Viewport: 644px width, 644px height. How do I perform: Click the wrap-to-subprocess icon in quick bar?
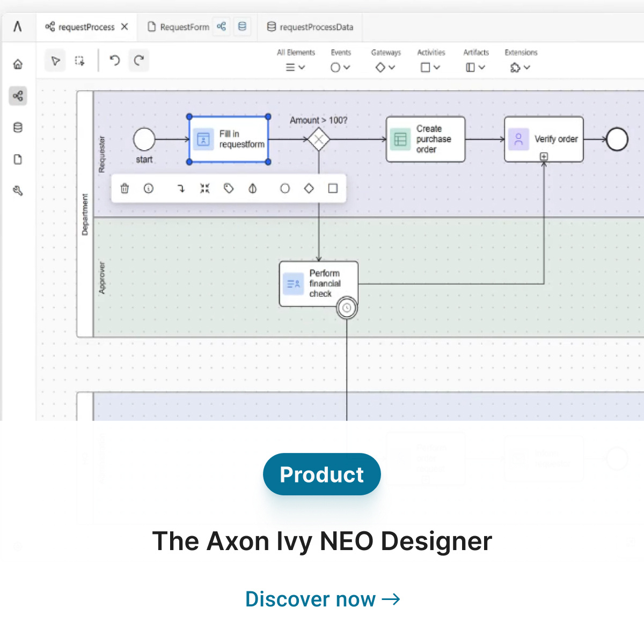pos(204,188)
